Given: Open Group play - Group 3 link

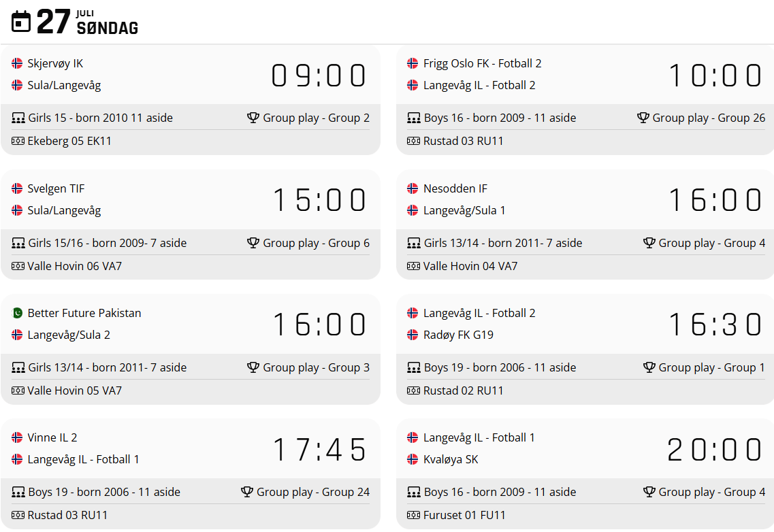Looking at the screenshot, I should click(x=316, y=367).
